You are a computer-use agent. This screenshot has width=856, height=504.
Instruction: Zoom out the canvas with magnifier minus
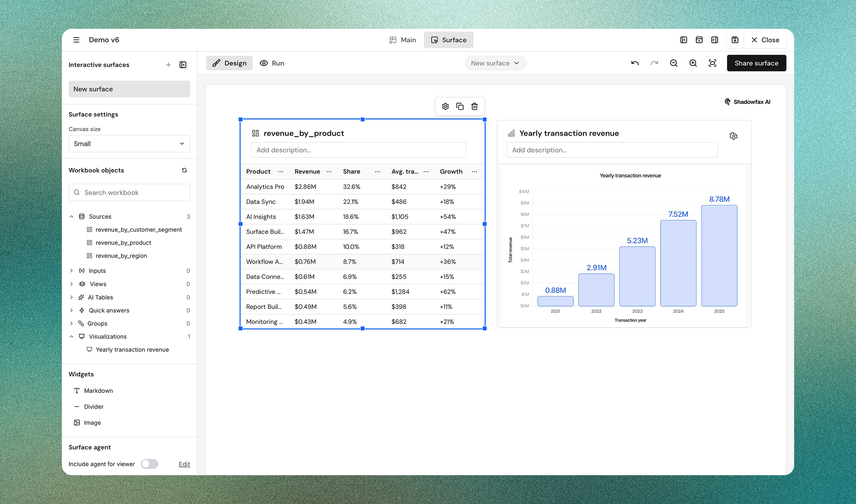674,63
